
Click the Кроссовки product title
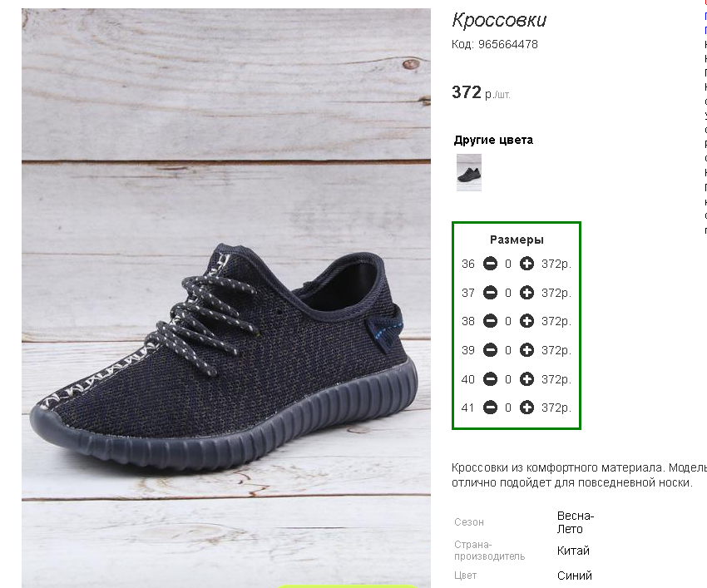click(x=499, y=21)
